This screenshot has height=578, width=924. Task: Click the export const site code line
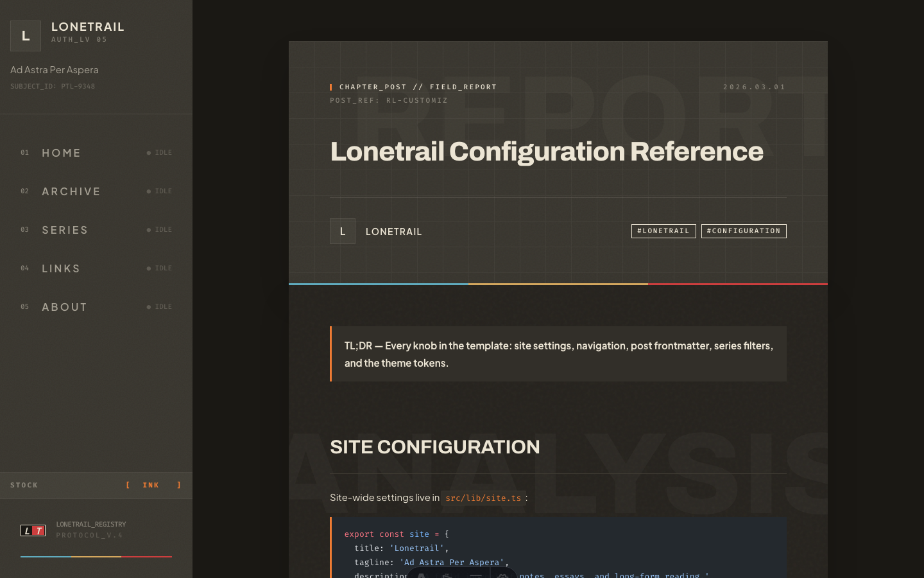click(397, 534)
